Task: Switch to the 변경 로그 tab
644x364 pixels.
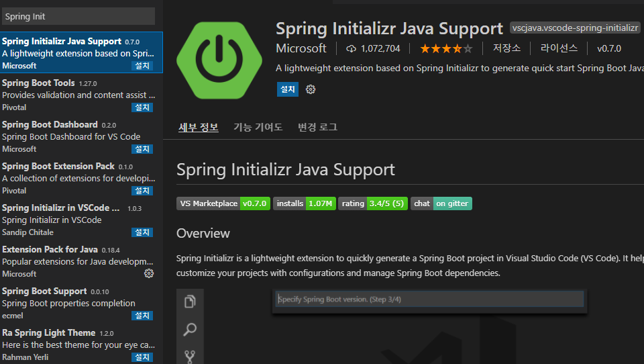Action: click(317, 127)
